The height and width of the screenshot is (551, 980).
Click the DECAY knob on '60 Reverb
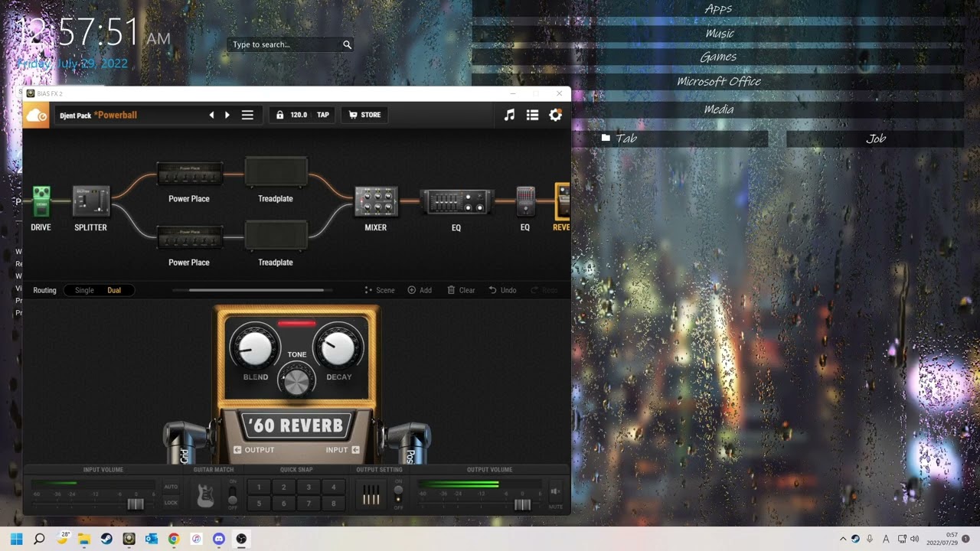(x=338, y=347)
